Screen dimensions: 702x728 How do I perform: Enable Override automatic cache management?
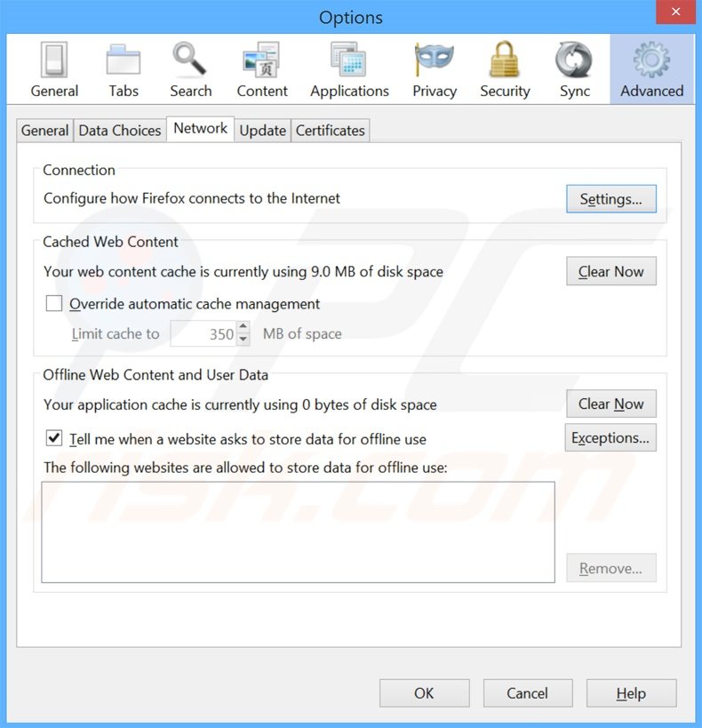54,304
